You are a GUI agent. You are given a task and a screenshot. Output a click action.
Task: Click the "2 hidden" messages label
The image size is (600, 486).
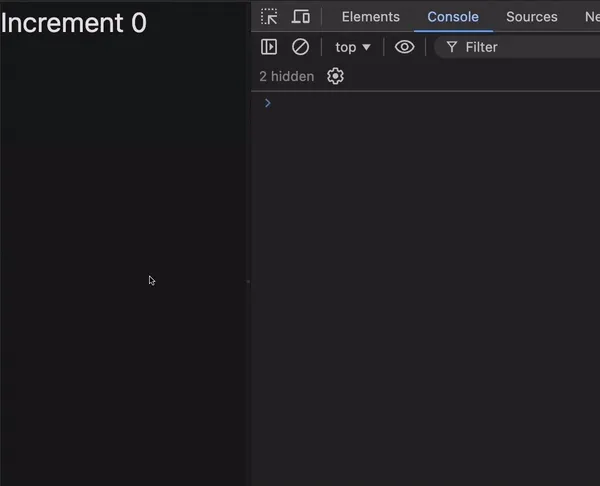point(286,76)
